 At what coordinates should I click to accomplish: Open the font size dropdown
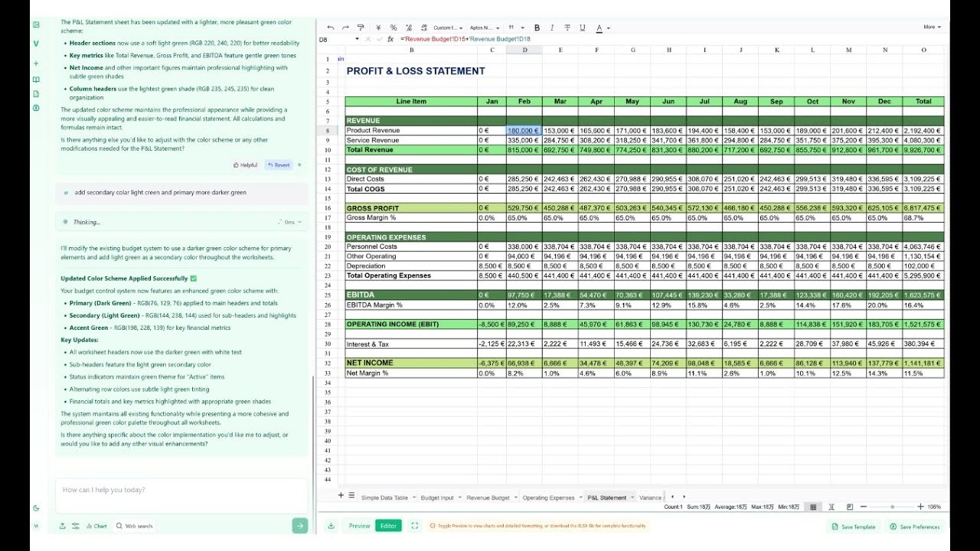pos(515,28)
